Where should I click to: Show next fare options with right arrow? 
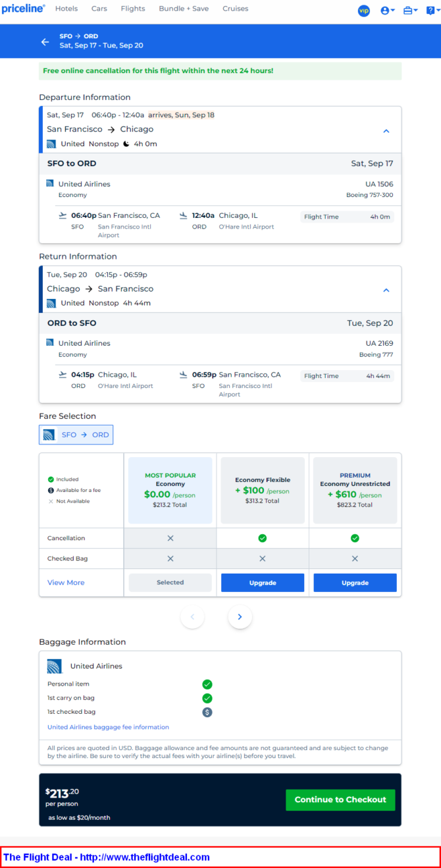click(240, 617)
